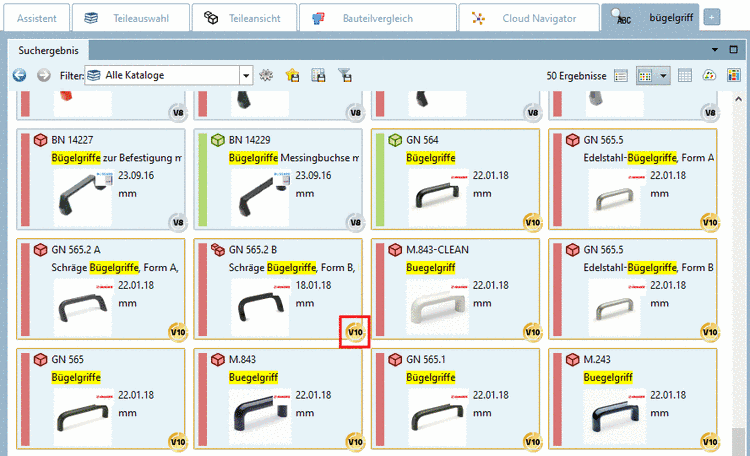Switch to list view icon
This screenshot has width=750, height=456.
(621, 76)
